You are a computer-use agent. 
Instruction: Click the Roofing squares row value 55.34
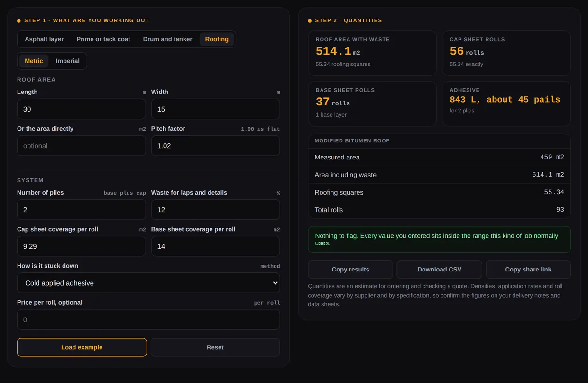click(554, 192)
